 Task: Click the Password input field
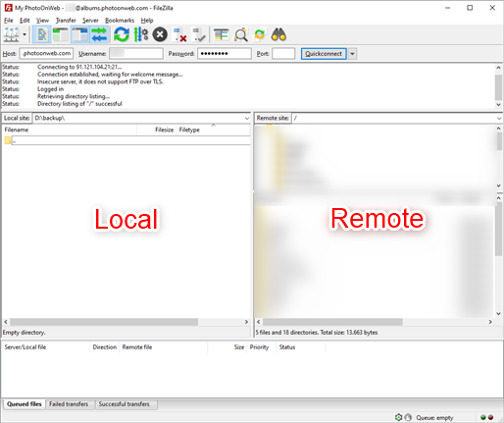coord(225,53)
